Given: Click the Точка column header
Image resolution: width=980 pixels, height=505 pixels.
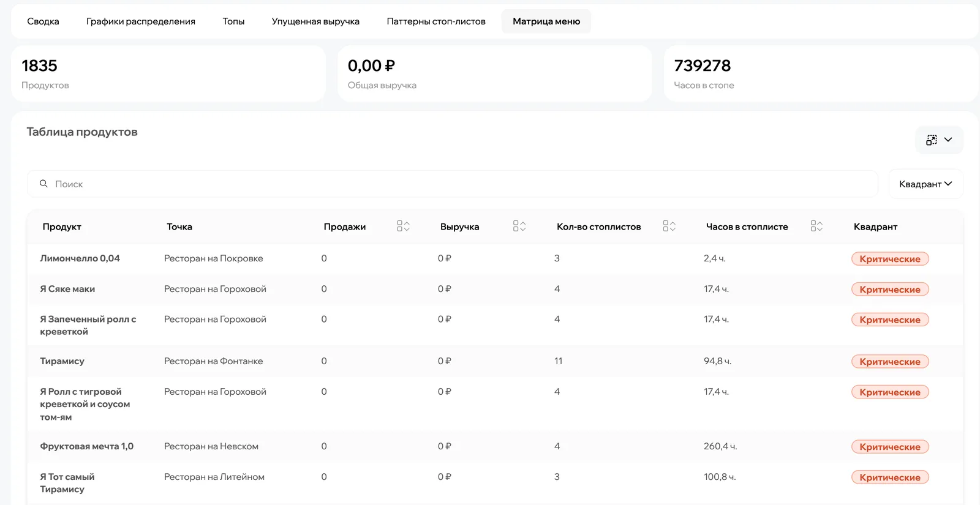Looking at the screenshot, I should pos(179,226).
